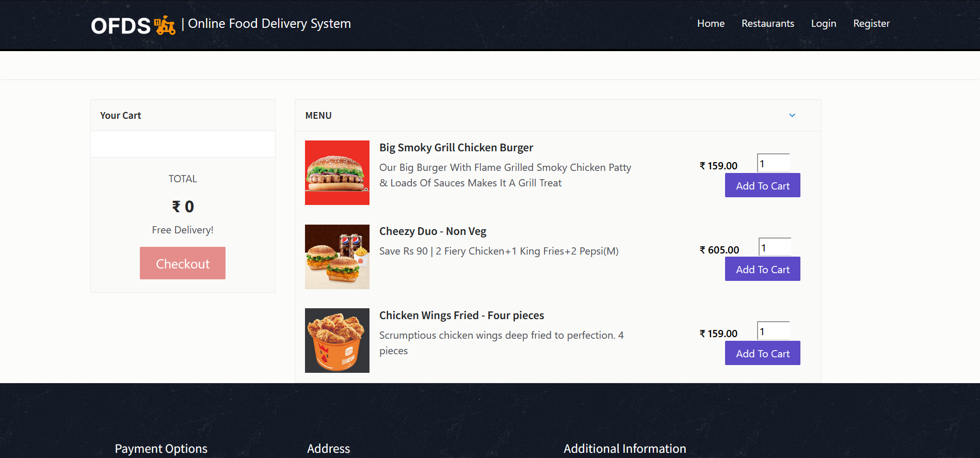Add Cheezy Duo - Non Veg to cart
Viewport: 980px width, 458px height.
pos(762,269)
